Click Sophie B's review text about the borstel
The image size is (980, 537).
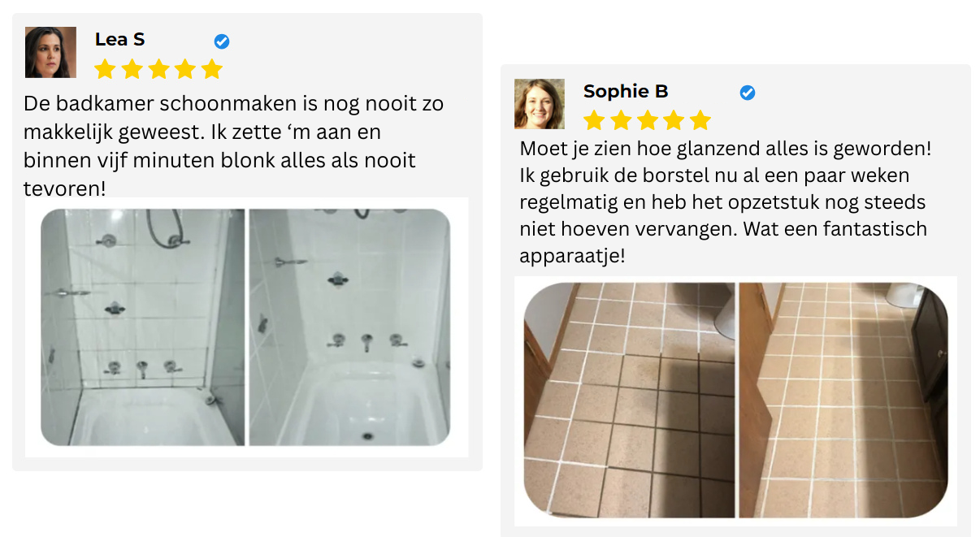click(726, 202)
